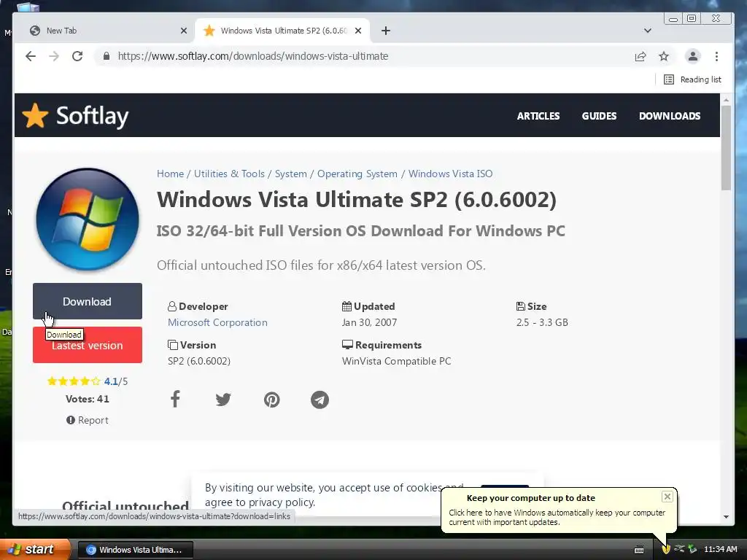Share on Twitter icon
The image size is (747, 560).
click(223, 399)
